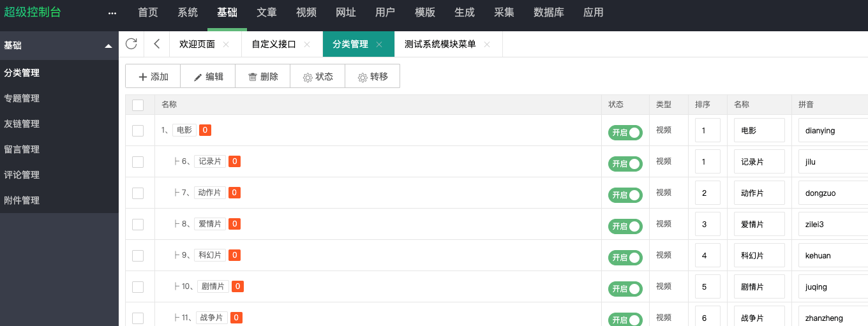Close the 欢迎页面 tab

226,45
